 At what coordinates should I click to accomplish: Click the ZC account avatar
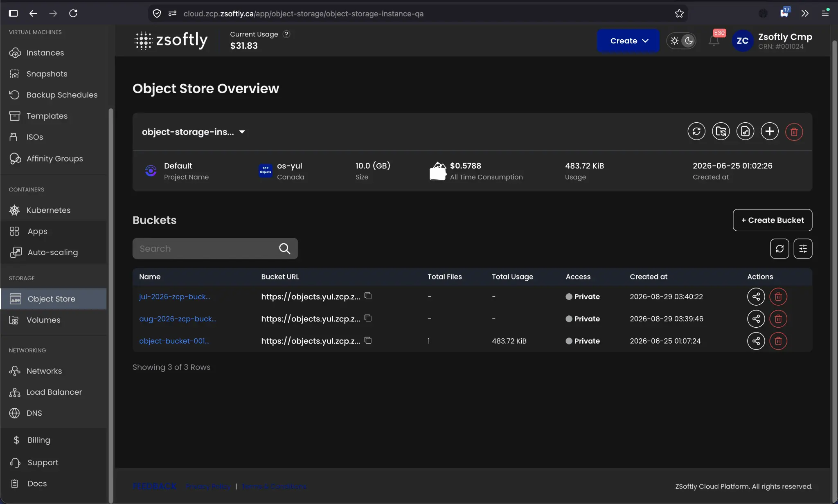742,41
